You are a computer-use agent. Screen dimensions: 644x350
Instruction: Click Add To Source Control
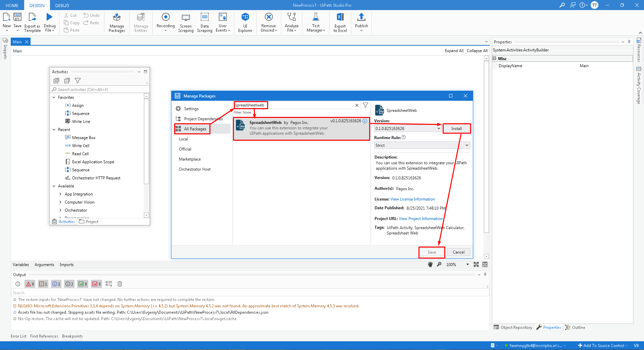603,346
